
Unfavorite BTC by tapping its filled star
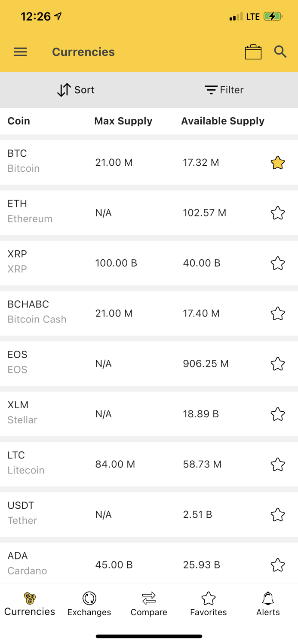pos(277,162)
